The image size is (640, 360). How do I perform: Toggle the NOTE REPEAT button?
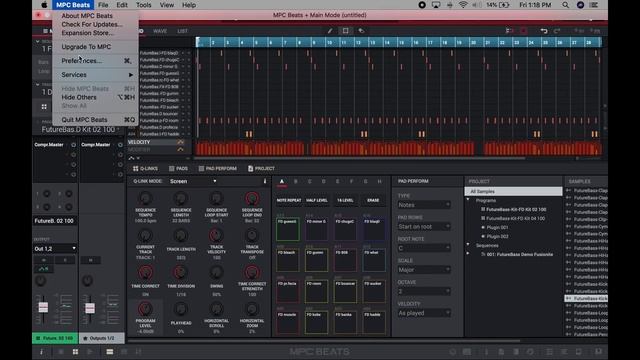(x=289, y=200)
